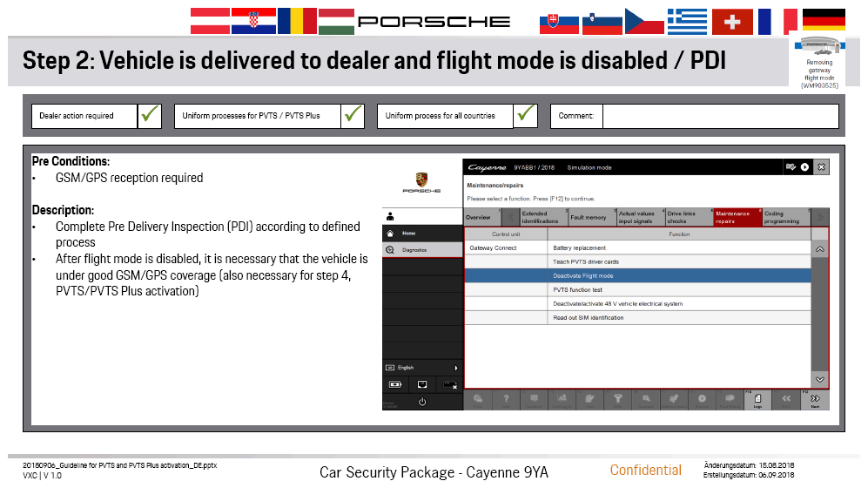The image size is (868, 488).
Task: Click the Croatian flag in the header
Action: [x=253, y=21]
